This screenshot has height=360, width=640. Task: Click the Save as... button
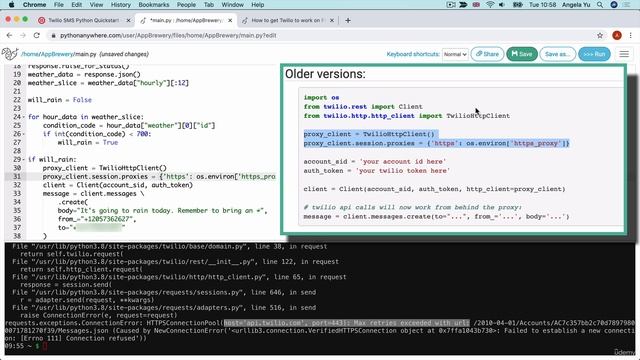[557, 54]
